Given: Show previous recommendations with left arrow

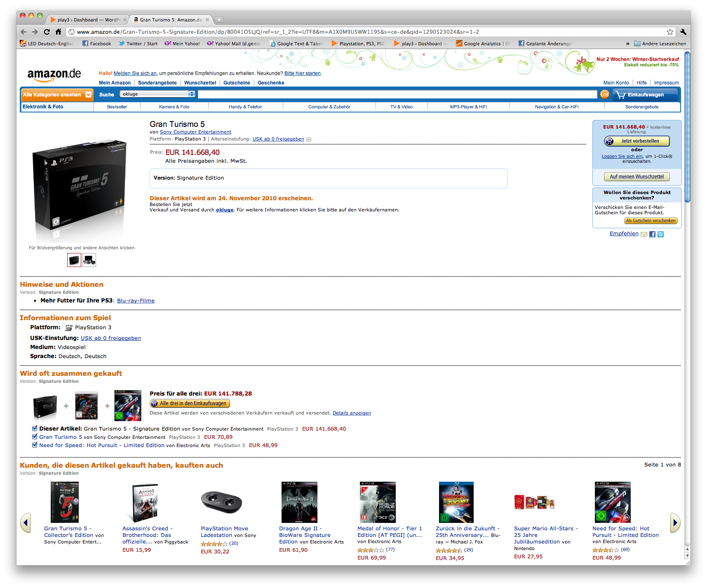Looking at the screenshot, I should 26,523.
